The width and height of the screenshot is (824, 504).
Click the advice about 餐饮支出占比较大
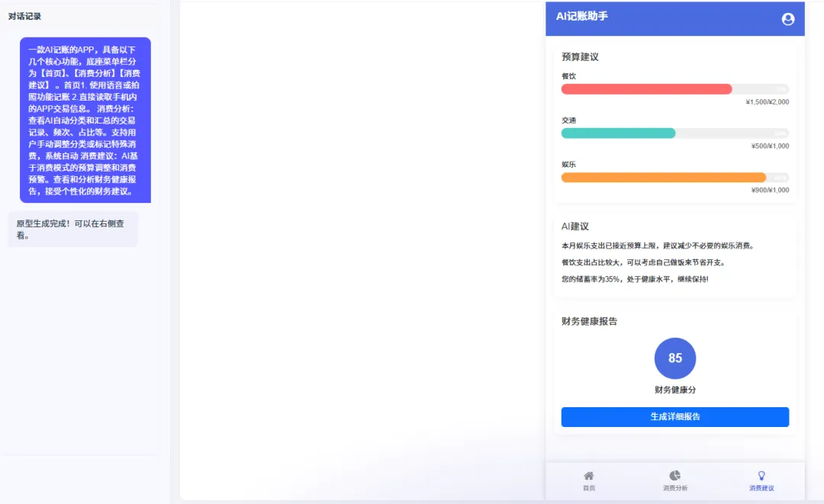click(x=643, y=262)
